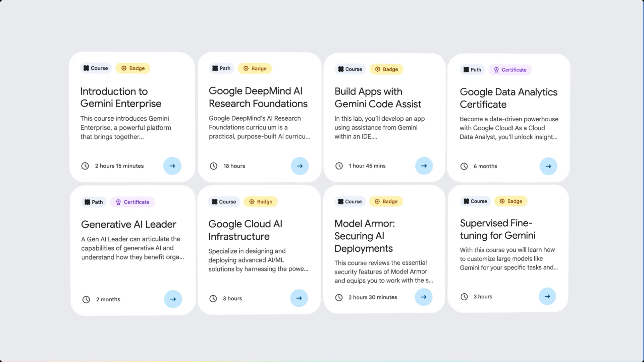The image size is (644, 362).
Task: Click the clock icon showing 18 hours
Action: (213, 166)
